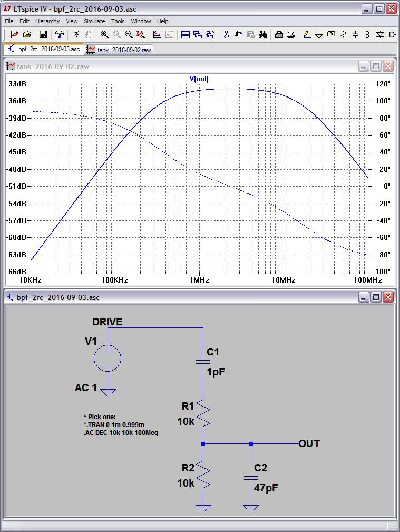Click the Paste clipboard icon
This screenshot has width=400, height=532.
[x=250, y=34]
